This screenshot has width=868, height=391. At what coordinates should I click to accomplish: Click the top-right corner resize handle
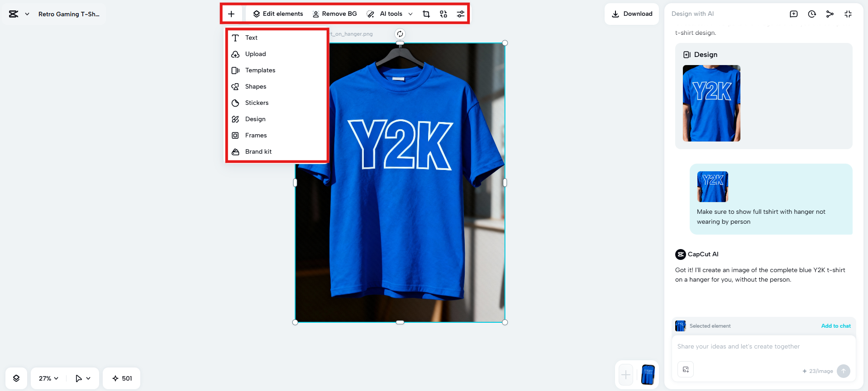click(x=505, y=43)
